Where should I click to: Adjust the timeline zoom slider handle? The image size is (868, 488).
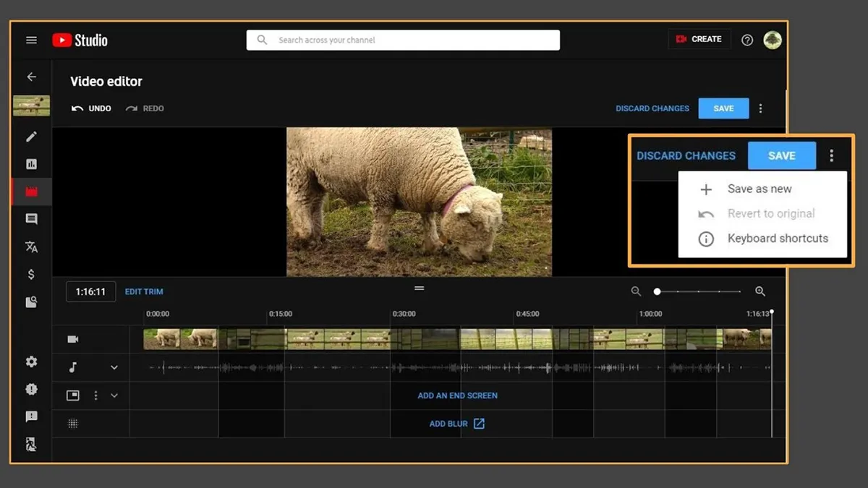coord(657,291)
